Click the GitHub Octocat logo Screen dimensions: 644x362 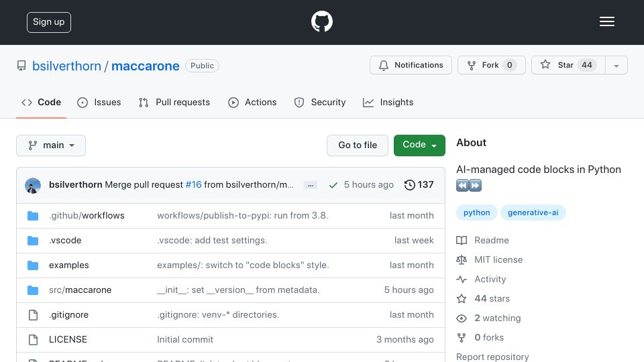tap(321, 21)
